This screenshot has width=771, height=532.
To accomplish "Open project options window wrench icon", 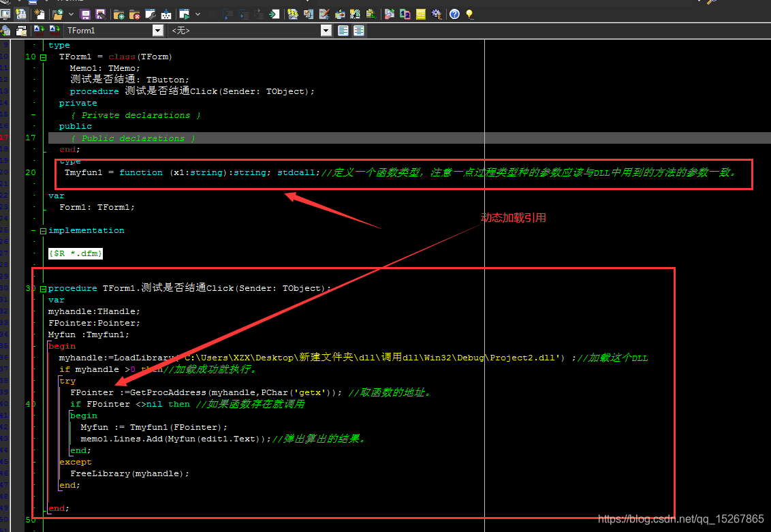I will (151, 14).
